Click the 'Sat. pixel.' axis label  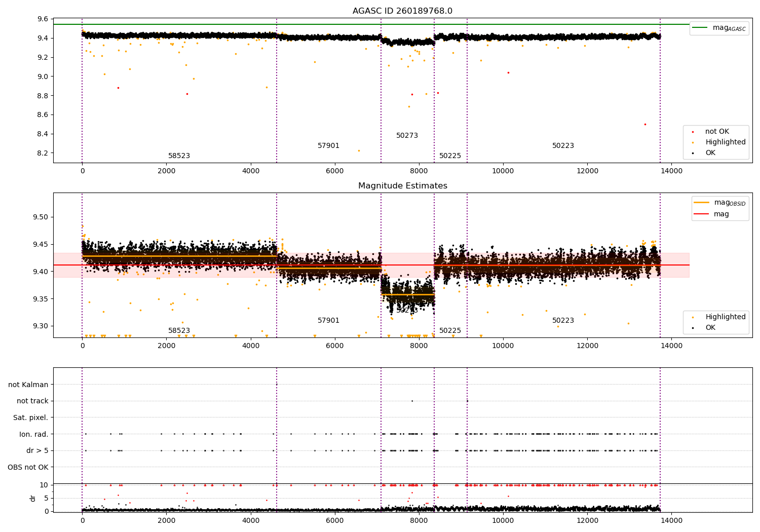(x=31, y=418)
